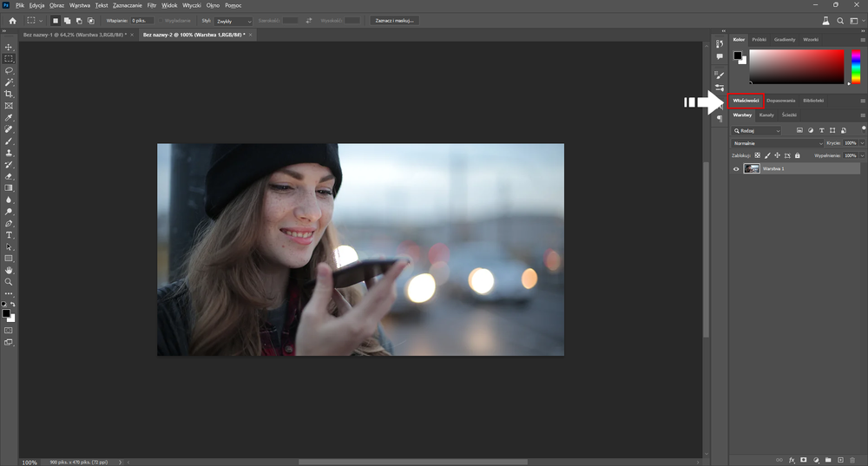Screen dimensions: 868x466
Task: Choose New selection mode
Action: coord(56,21)
